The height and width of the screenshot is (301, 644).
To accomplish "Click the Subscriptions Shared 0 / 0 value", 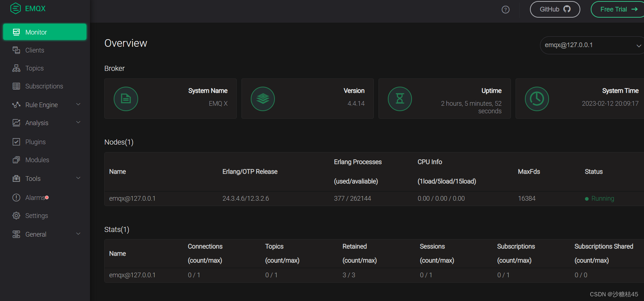I will tap(581, 275).
